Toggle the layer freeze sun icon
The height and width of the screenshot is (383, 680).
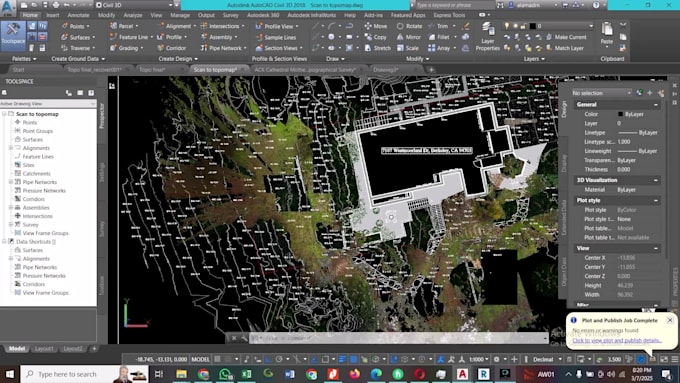[x=515, y=26]
